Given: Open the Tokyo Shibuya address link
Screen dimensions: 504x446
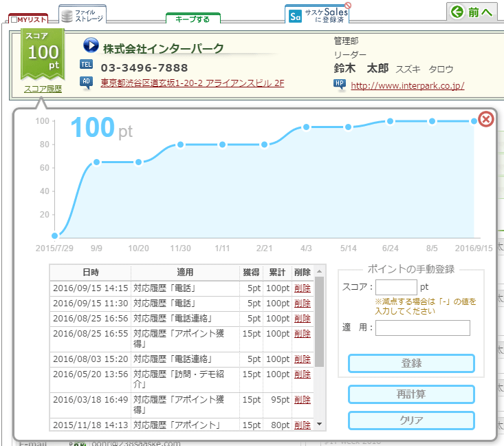Looking at the screenshot, I should (x=193, y=83).
